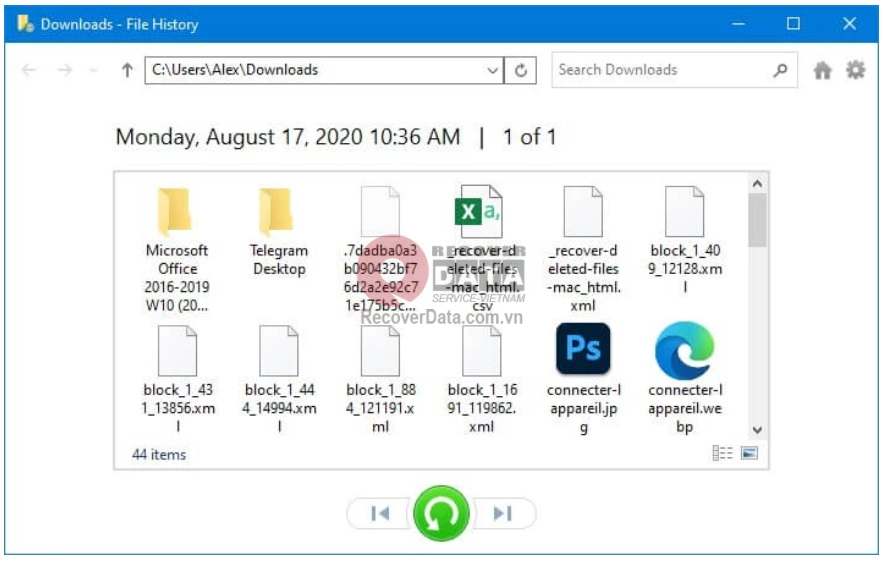
Task: Click the address path C:\Users\Alex\Downloads
Action: [x=235, y=70]
